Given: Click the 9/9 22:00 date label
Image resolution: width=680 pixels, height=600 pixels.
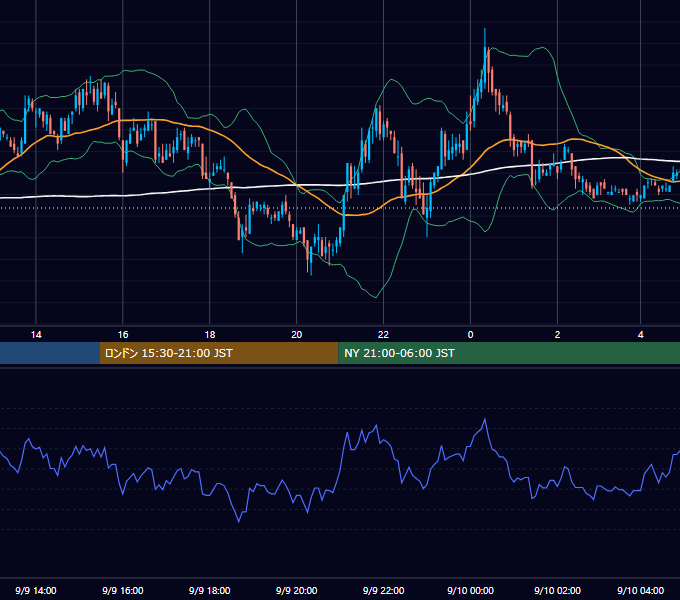Looking at the screenshot, I should tap(383, 590).
